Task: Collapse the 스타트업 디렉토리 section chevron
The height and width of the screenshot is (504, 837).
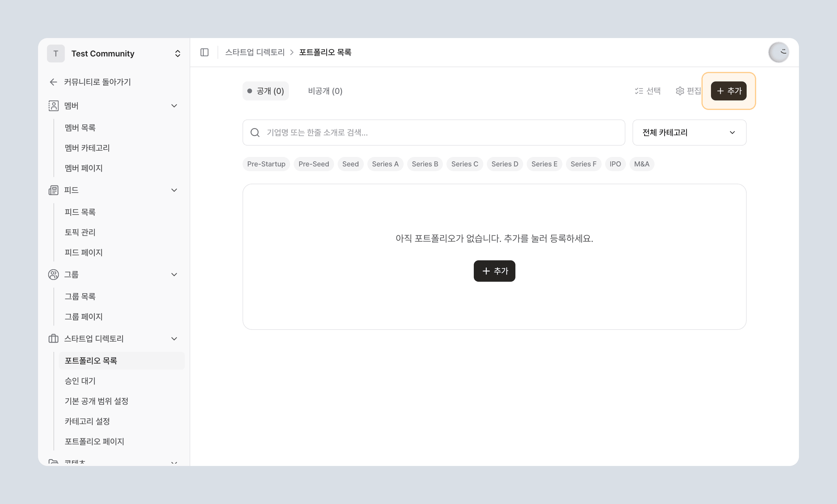Action: (x=174, y=338)
